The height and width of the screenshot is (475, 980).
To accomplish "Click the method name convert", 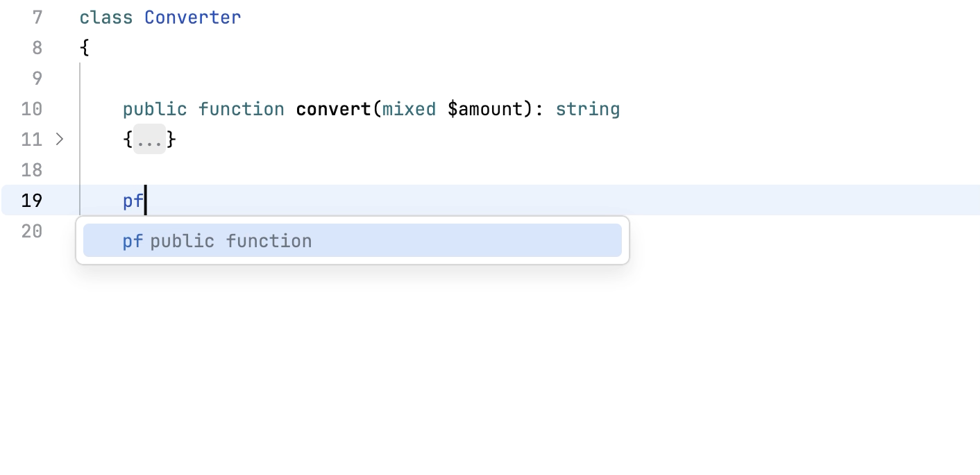I will click(333, 108).
